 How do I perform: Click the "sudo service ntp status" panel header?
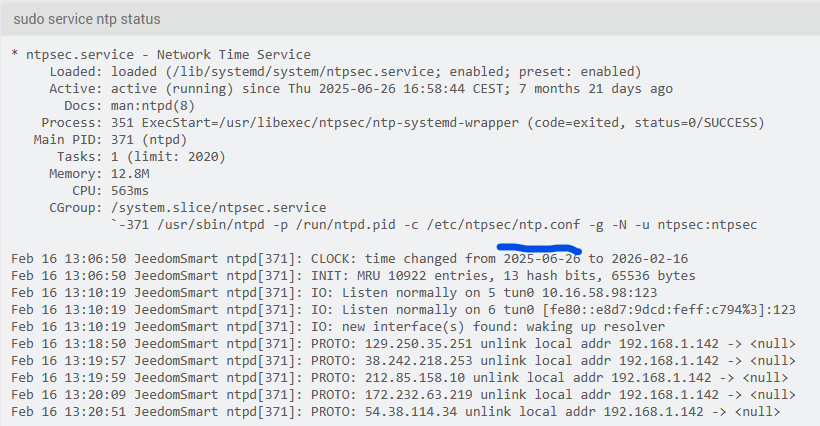click(x=87, y=19)
